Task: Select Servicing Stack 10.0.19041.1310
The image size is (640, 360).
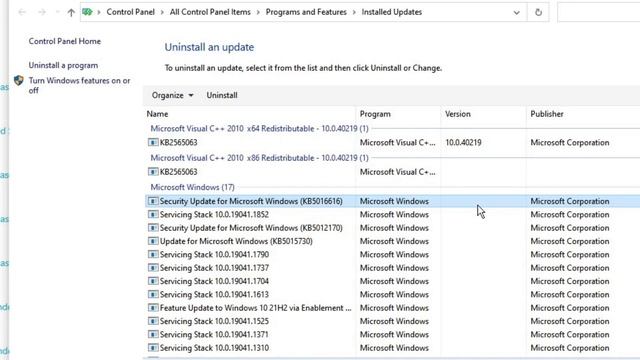Action: click(214, 348)
